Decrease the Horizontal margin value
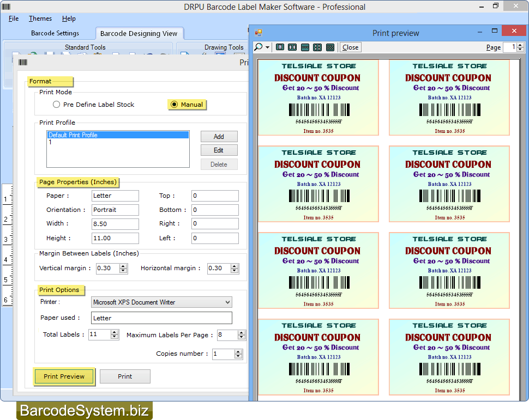Screen dimensions: 529x420 (x=235, y=271)
